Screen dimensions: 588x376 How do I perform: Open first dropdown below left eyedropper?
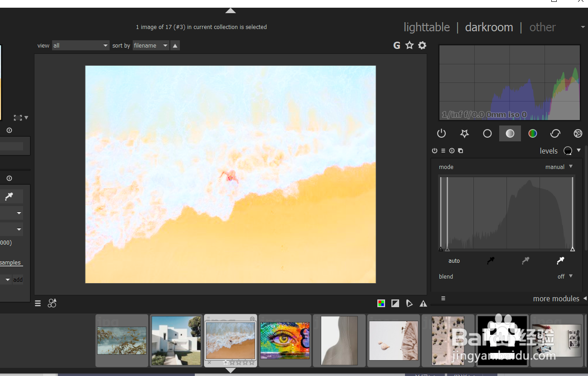click(x=11, y=213)
